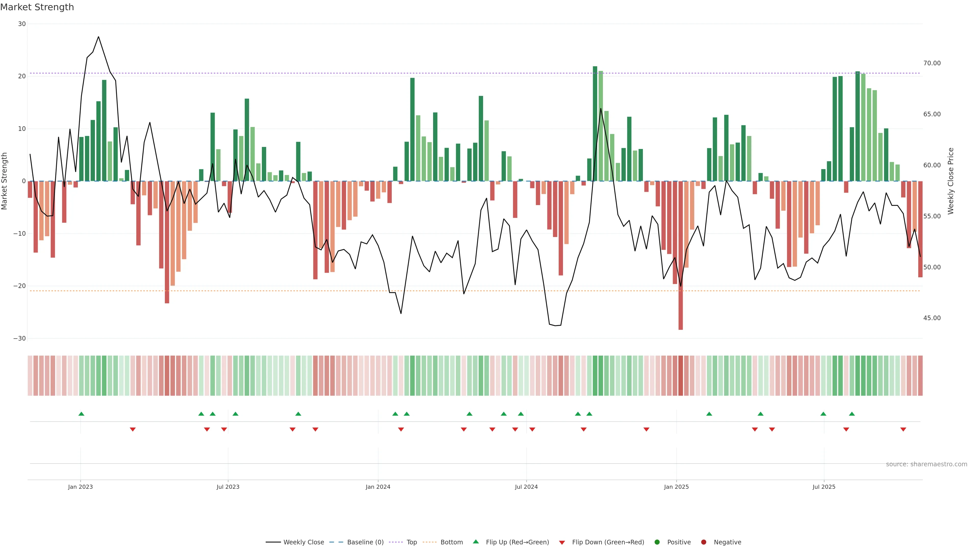Click the last red flip-down marker on the right

point(903,429)
